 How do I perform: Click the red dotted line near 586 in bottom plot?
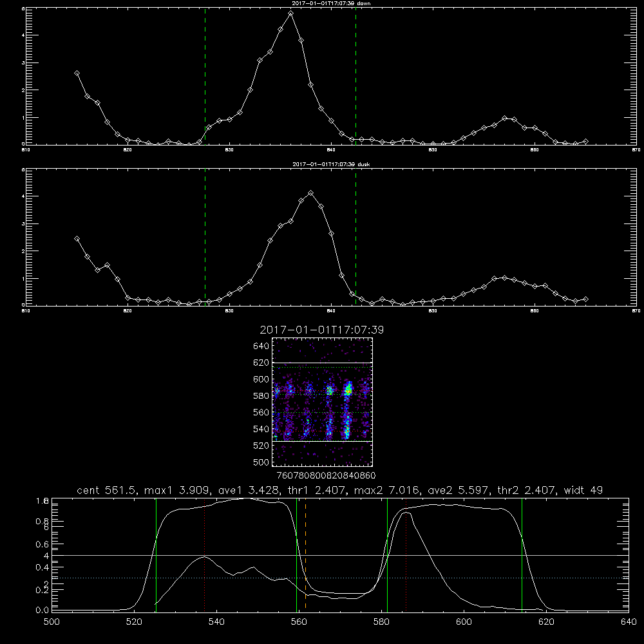click(406, 554)
